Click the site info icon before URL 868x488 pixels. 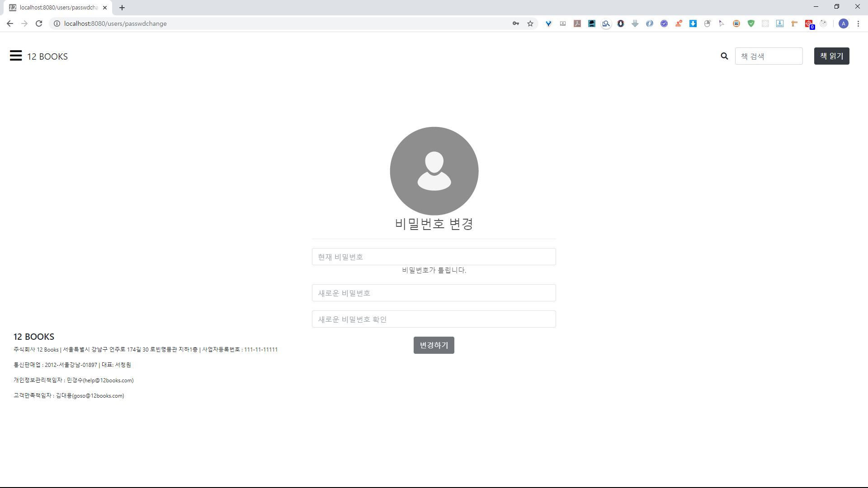click(57, 23)
